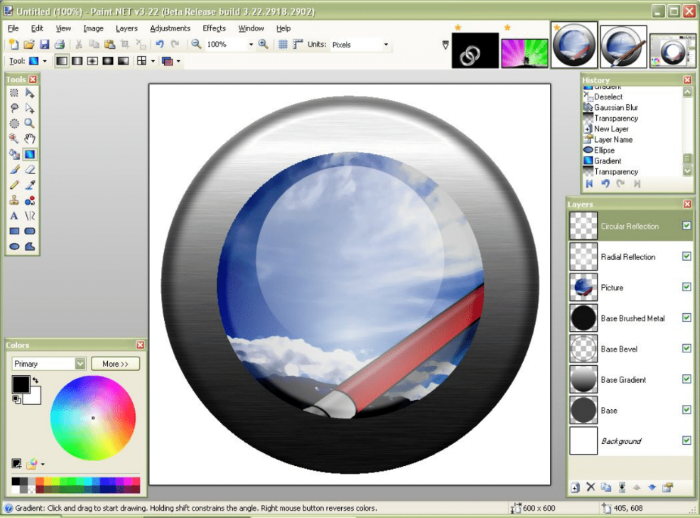Switch to the purple-green image thumbnail
Viewport: 700px width, 518px height.
525,53
